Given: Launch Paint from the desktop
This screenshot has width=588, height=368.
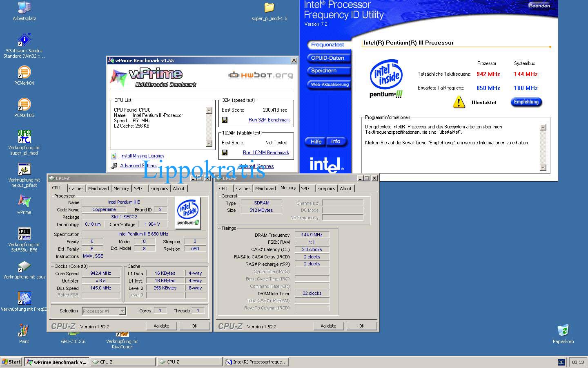Looking at the screenshot, I should (x=24, y=330).
